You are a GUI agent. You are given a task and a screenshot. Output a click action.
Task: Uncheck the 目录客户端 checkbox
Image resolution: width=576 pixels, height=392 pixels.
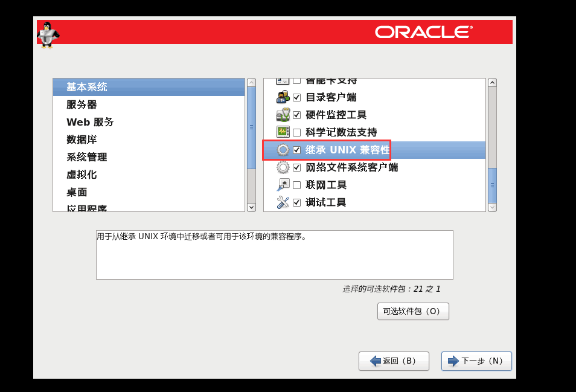[296, 97]
